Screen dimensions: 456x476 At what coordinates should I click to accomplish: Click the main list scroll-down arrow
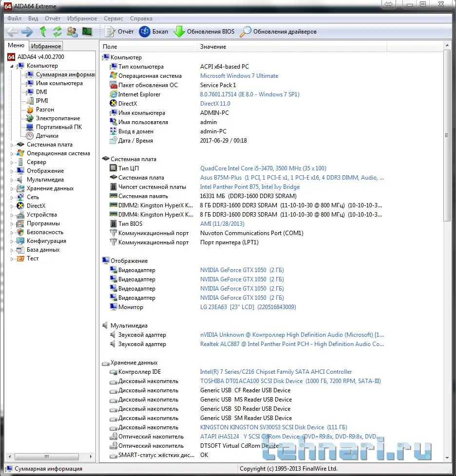(x=447, y=458)
